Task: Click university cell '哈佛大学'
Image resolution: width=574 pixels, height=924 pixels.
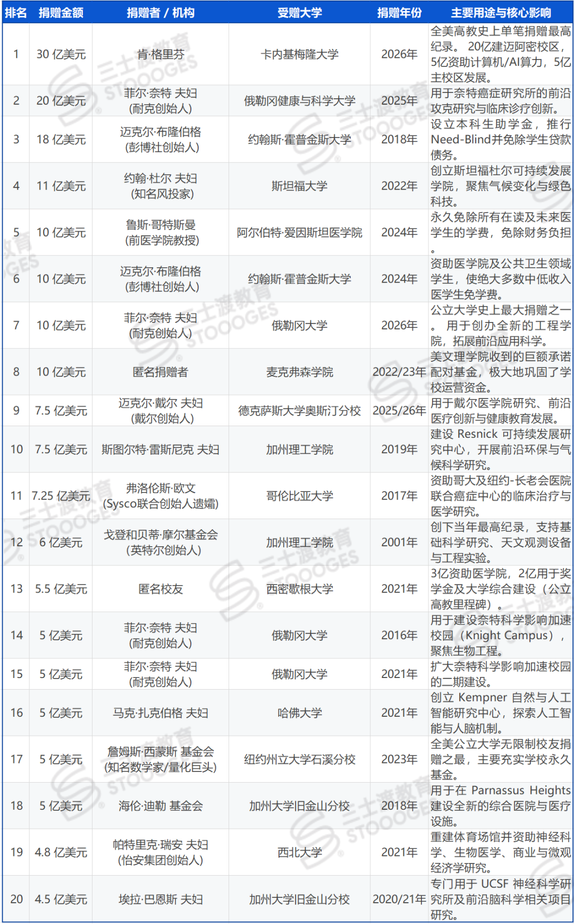Action: coord(300,713)
